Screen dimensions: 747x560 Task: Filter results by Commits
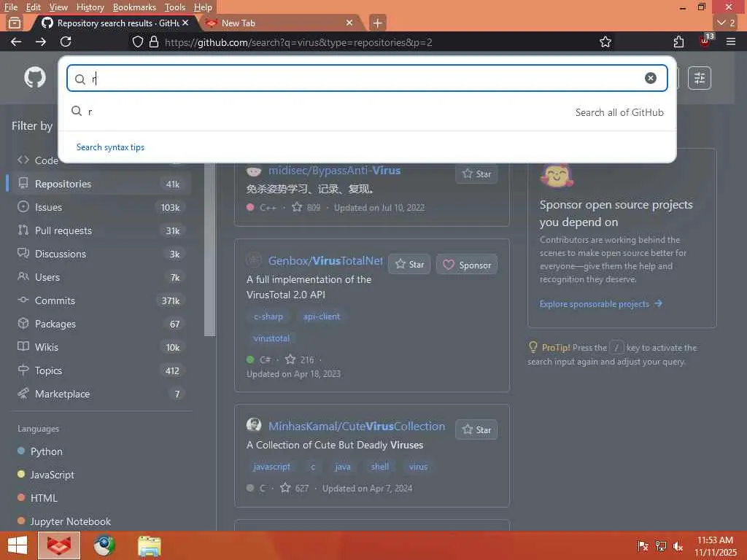99,300
